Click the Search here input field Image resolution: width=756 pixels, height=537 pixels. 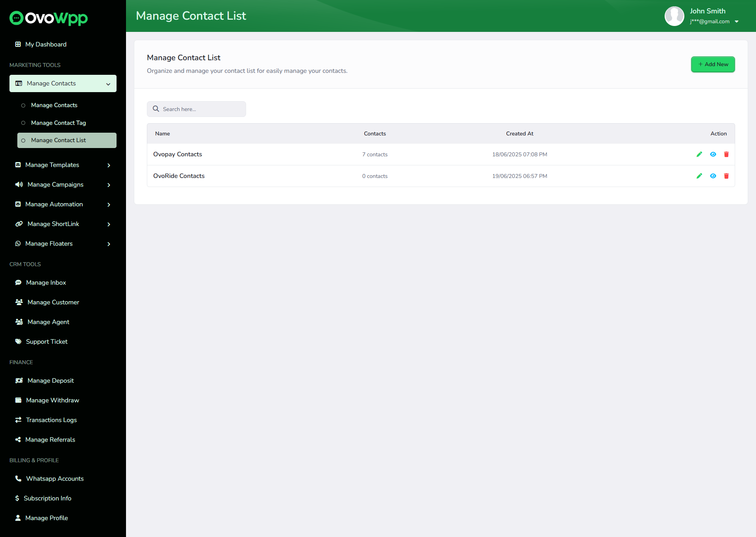(x=201, y=109)
